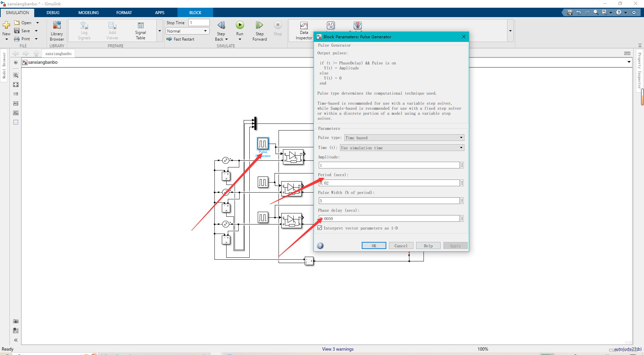
Task: Click the hide/show explorer bar circle icon
Action: [x=16, y=62]
